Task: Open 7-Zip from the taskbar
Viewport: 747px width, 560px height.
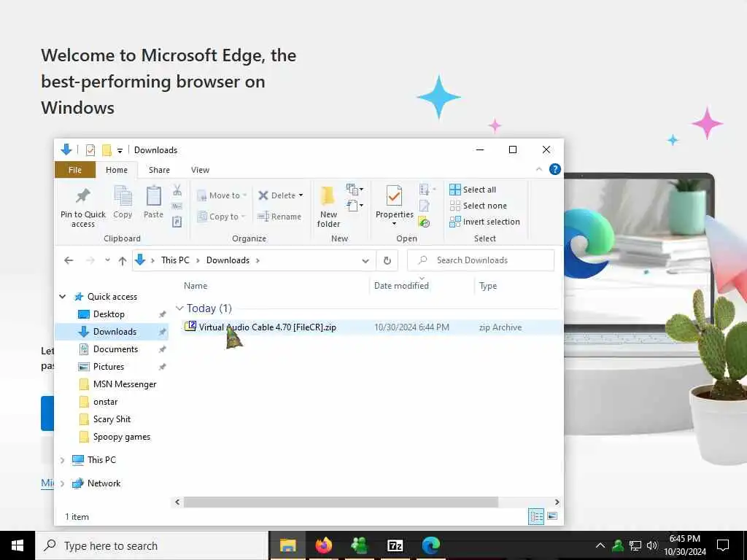Action: coord(395,545)
